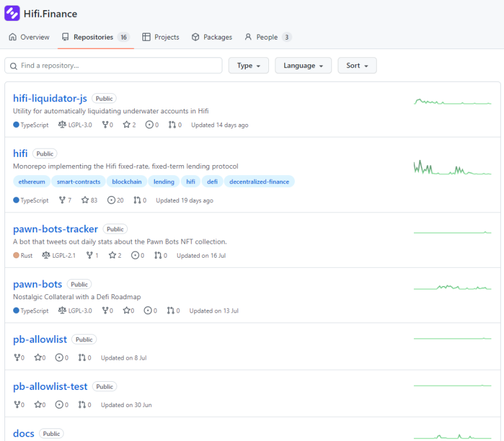504x441 pixels.
Task: Click the pull requests icon for pb-allowlist updated 8 Jul
Action: pos(82,357)
